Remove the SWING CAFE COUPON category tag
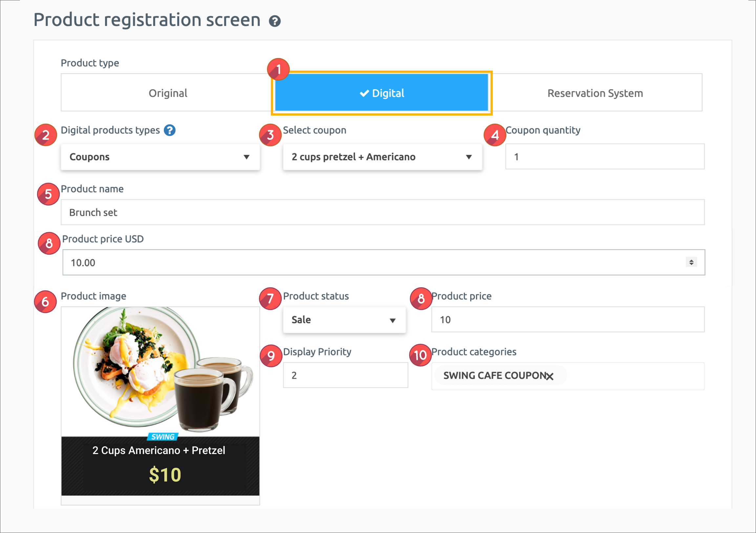Screen dimensions: 756x533 pyautogui.click(x=549, y=376)
